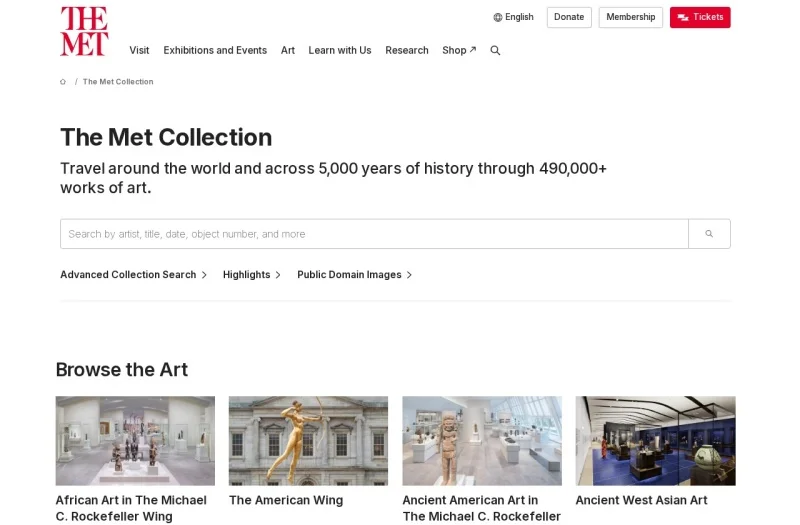The image size is (800, 525).
Task: Open the navigation search magnifier icon
Action: tap(495, 51)
